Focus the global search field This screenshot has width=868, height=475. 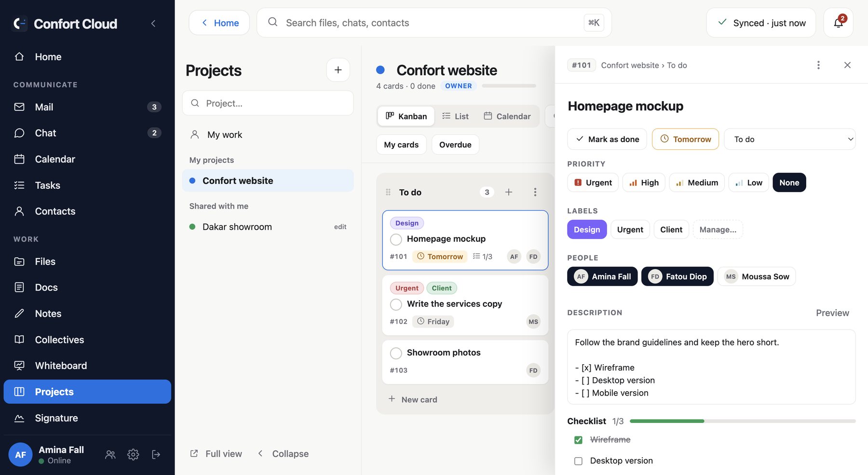[x=434, y=23]
